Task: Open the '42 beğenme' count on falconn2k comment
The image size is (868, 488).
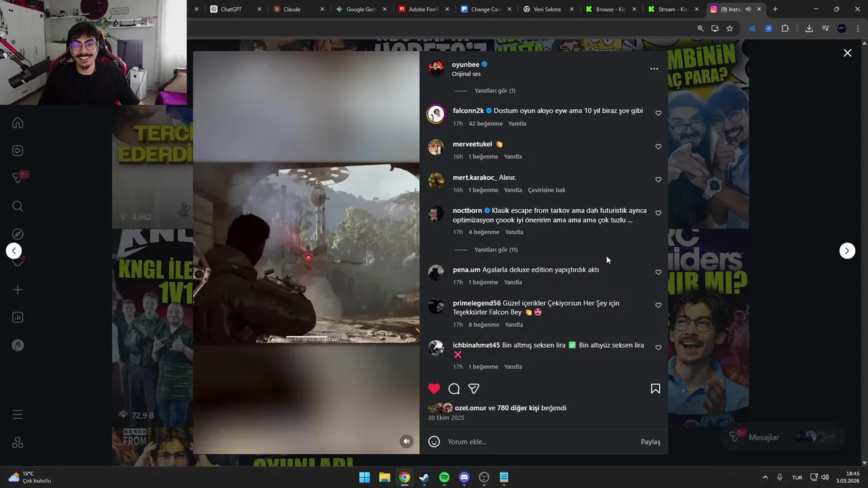Action: point(486,123)
